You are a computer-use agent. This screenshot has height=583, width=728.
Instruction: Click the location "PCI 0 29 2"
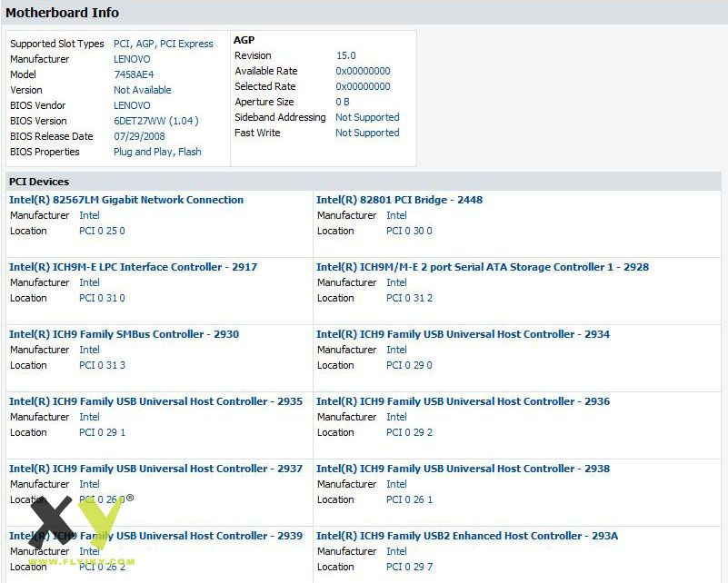[x=409, y=432]
